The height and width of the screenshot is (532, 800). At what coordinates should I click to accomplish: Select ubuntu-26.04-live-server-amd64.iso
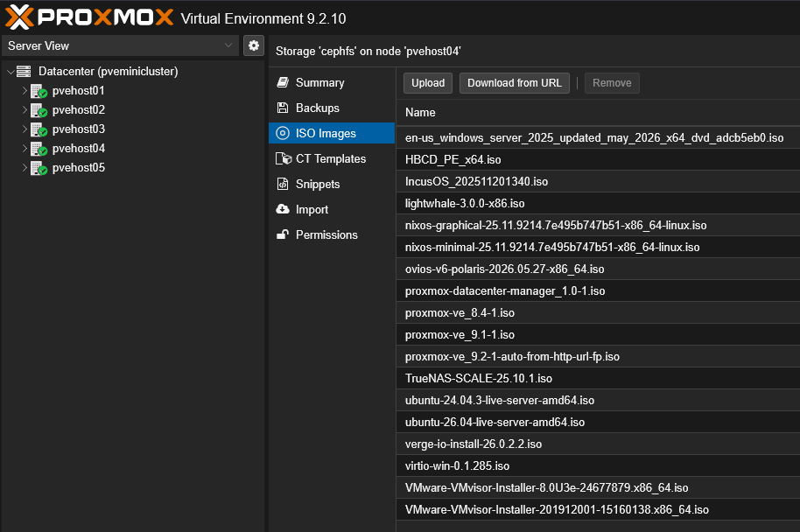tap(598, 423)
